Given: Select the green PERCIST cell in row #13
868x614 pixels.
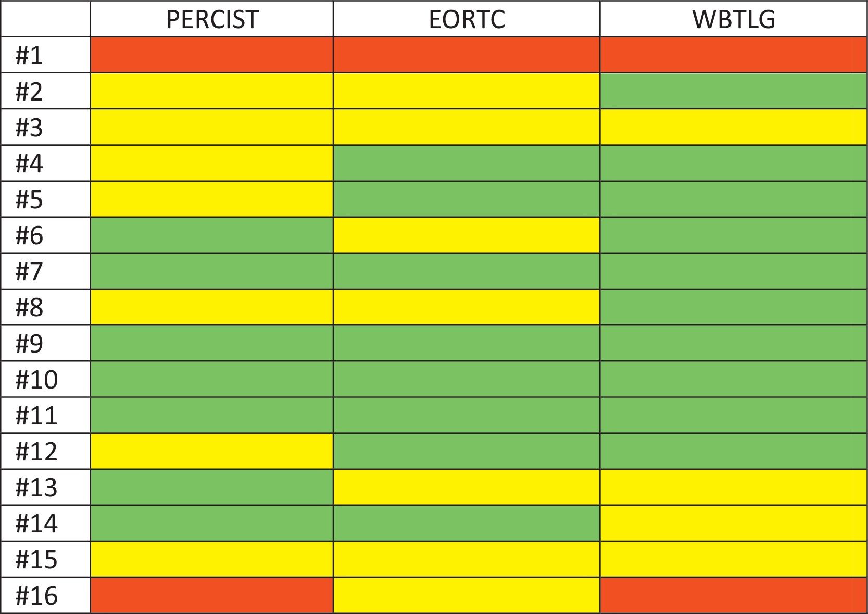Looking at the screenshot, I should point(212,487).
